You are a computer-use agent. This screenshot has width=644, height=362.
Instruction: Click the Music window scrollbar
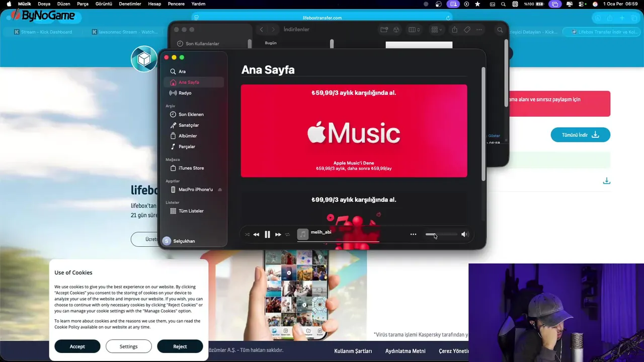coord(484,123)
